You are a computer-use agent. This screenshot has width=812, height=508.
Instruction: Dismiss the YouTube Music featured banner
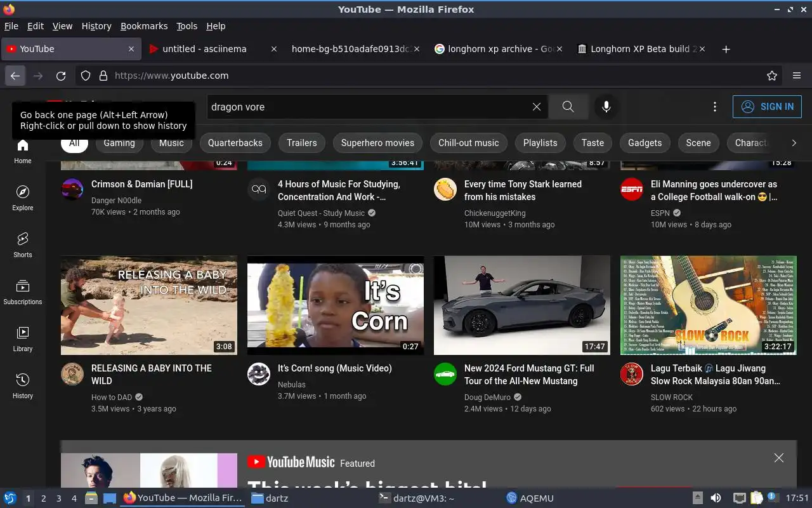point(779,458)
